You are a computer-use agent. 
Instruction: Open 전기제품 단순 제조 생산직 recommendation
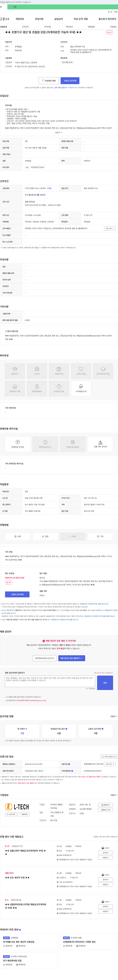point(19,942)
